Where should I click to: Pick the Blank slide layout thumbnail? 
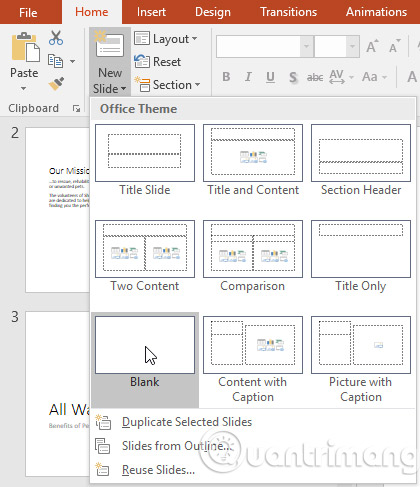click(145, 345)
